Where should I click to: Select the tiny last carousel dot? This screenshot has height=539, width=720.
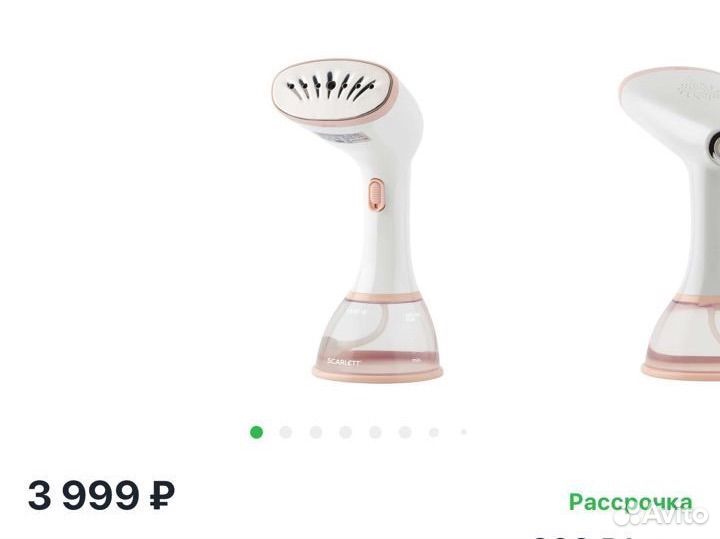tap(464, 432)
